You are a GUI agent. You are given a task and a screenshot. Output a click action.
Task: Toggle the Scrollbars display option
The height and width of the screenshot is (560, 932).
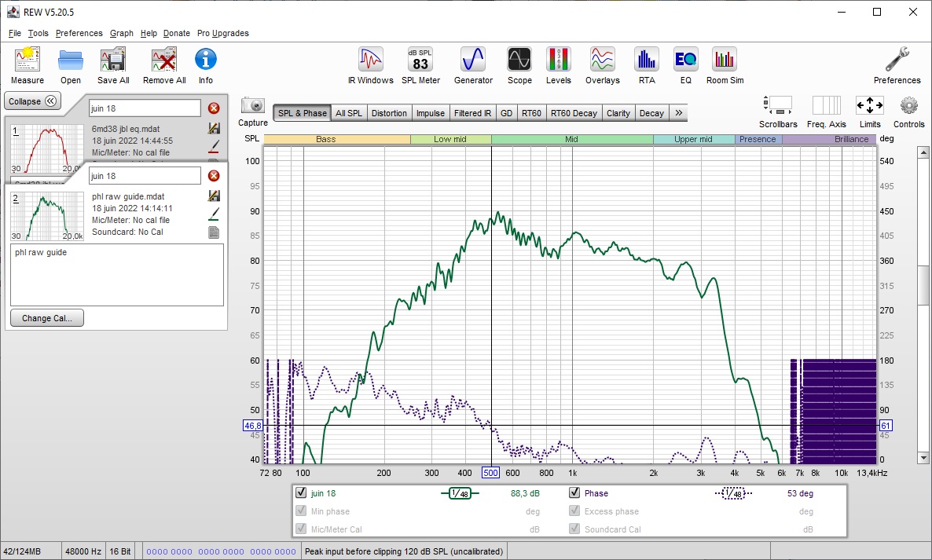point(778,112)
